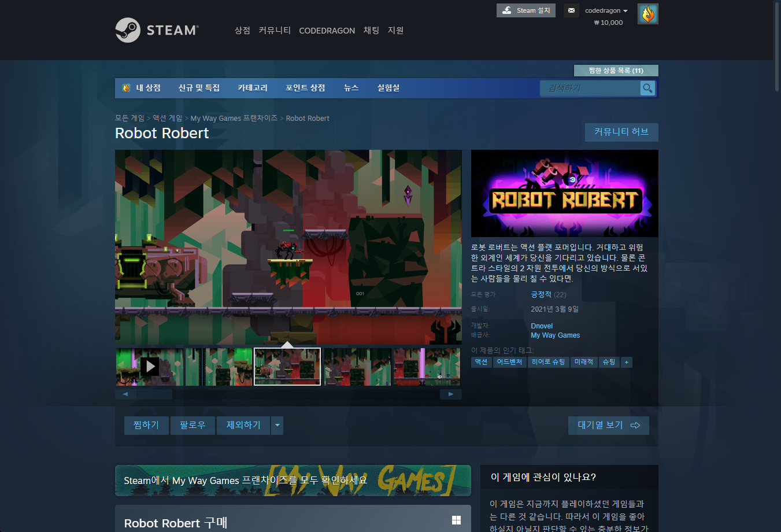
Task: Focus the store search input field
Action: point(590,88)
